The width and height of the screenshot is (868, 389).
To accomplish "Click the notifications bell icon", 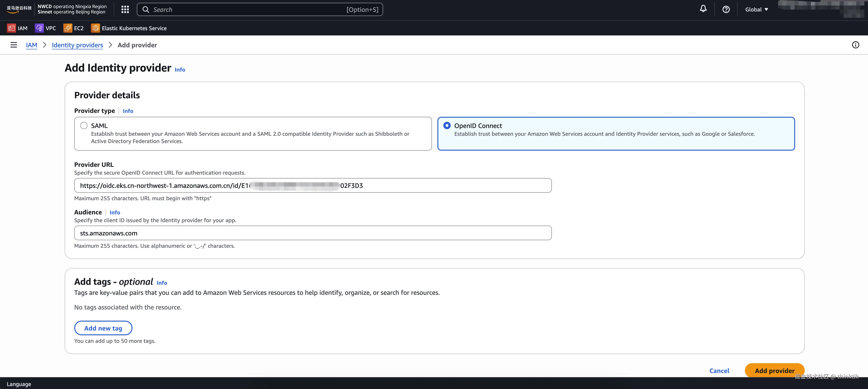I will [703, 9].
